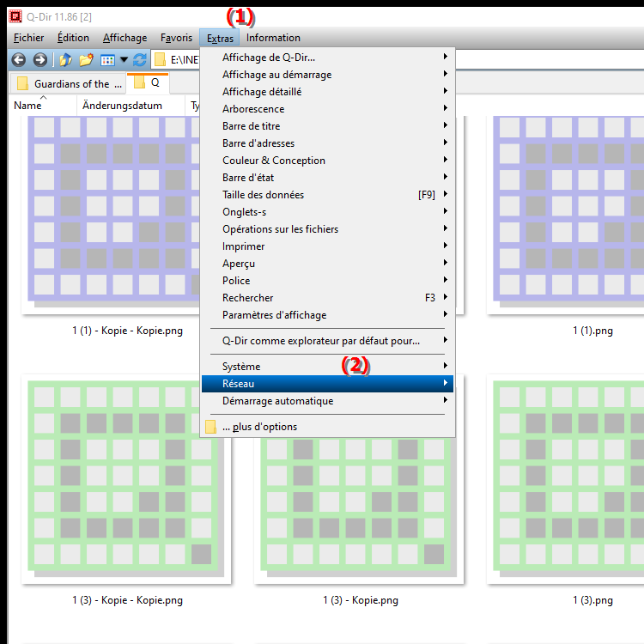Select thumbnail of 1 (3) - Kopie - Kopie.png

tap(126, 479)
